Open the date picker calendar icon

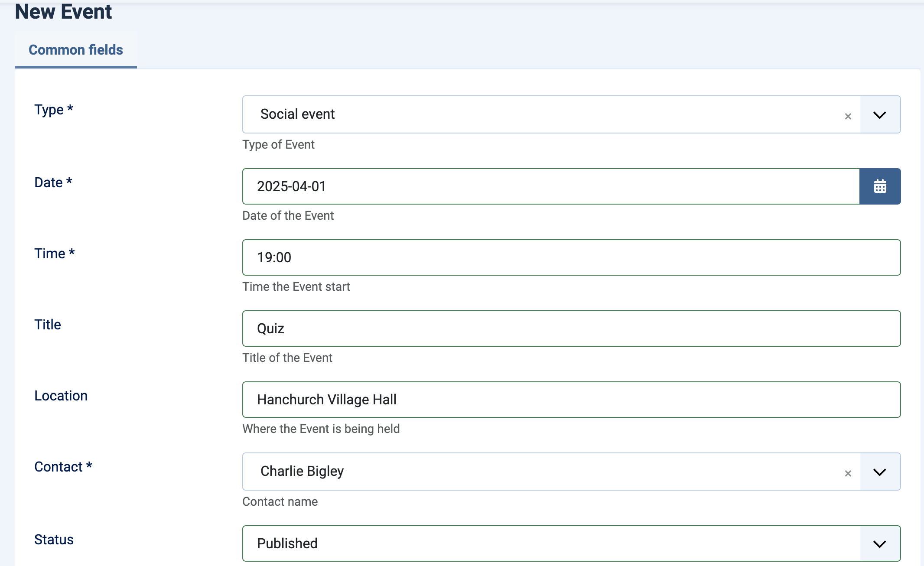880,186
